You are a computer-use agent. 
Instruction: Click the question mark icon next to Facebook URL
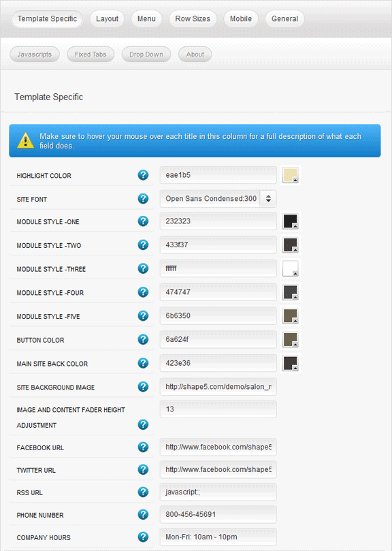coord(143,447)
